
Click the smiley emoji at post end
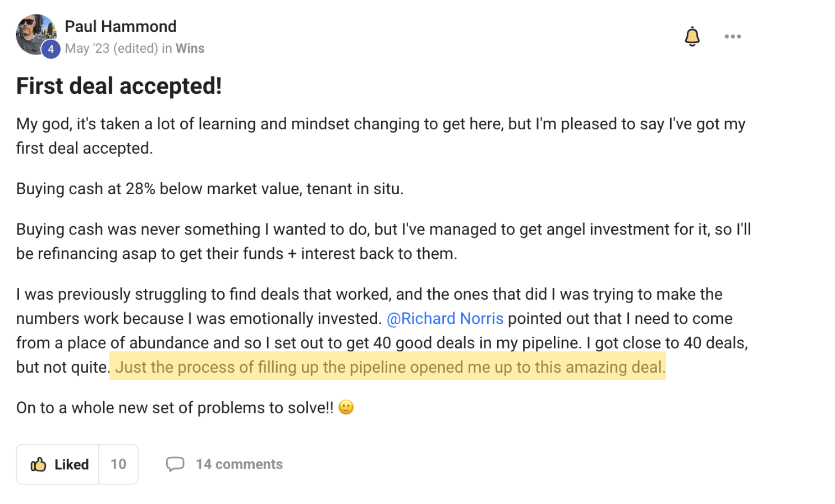click(346, 407)
